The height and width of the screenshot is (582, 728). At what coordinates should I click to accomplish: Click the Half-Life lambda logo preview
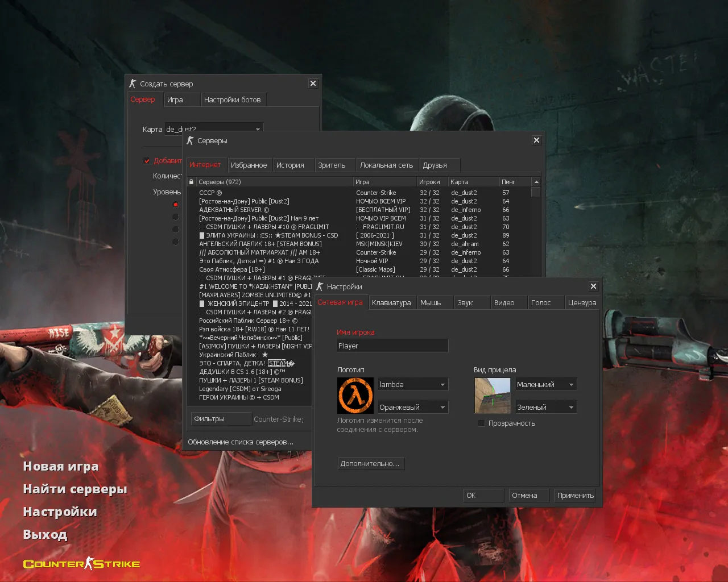pyautogui.click(x=355, y=396)
